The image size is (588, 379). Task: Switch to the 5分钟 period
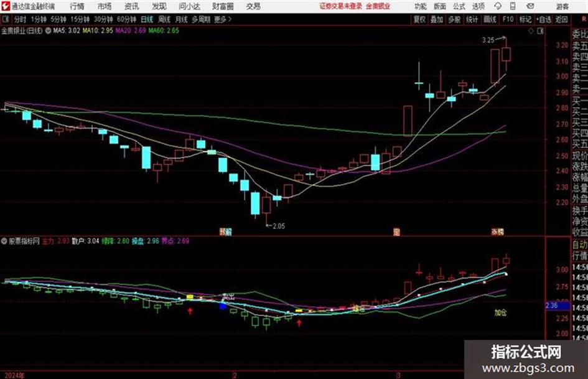coord(58,19)
